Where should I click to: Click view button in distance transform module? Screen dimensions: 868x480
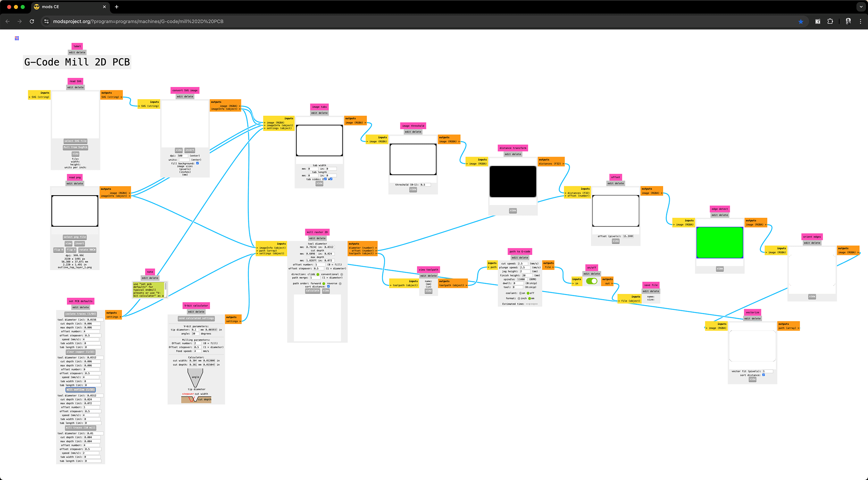[513, 210]
